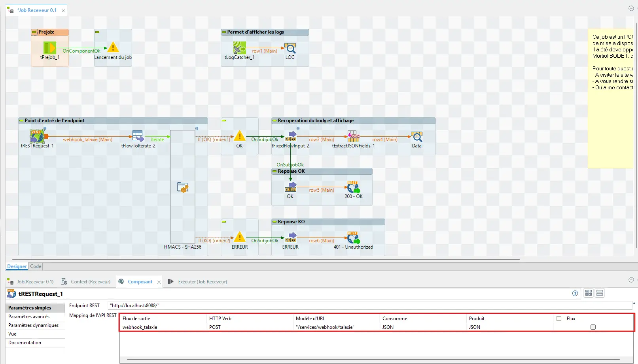Select the LOG output component icon
Viewport: 638px width, 364px height.
[x=290, y=47]
